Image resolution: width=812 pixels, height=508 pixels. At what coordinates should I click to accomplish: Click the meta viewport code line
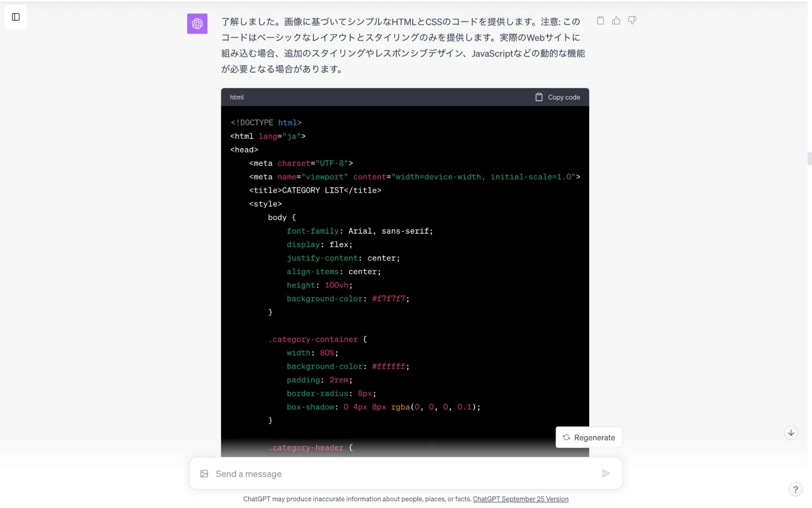tap(415, 177)
